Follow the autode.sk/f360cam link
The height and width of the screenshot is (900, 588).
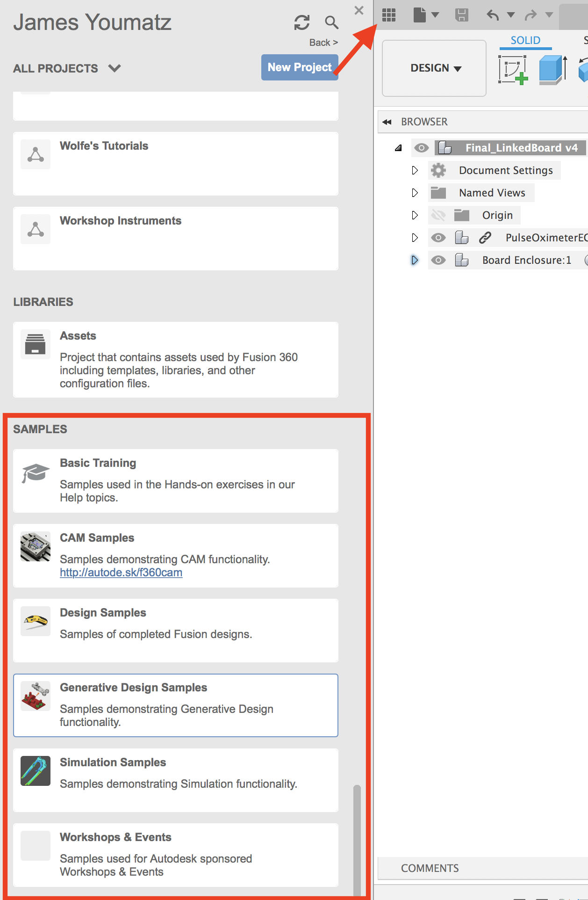point(121,573)
